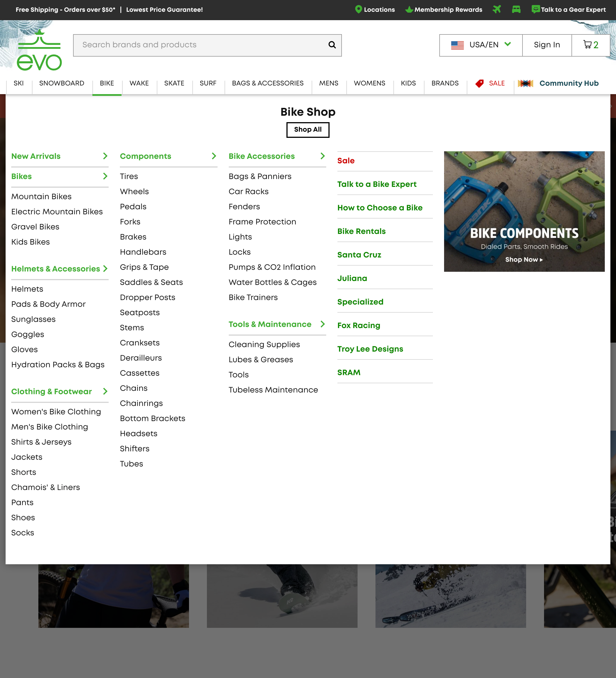Screen dimensions: 616x678
Task: Click the lodging bed icon in the top bar
Action: (517, 10)
